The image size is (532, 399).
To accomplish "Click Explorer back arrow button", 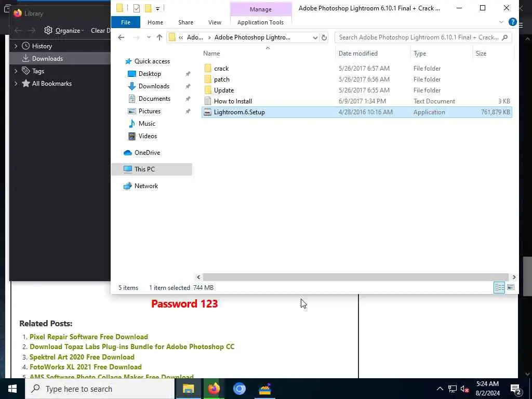I will 121,37.
